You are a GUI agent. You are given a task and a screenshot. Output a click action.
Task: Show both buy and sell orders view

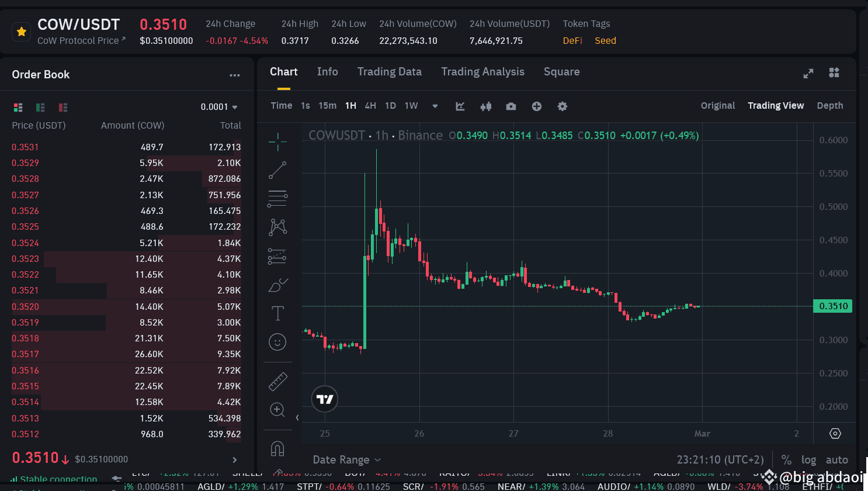tap(18, 107)
